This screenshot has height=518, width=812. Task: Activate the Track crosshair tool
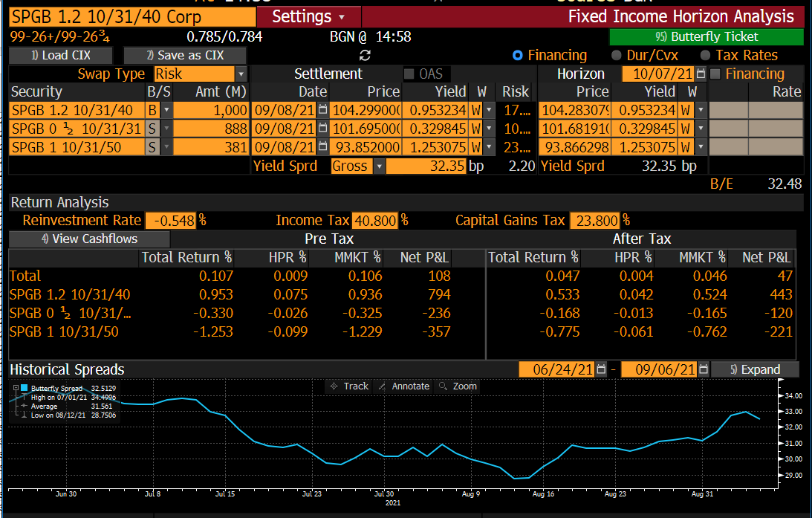pos(349,386)
